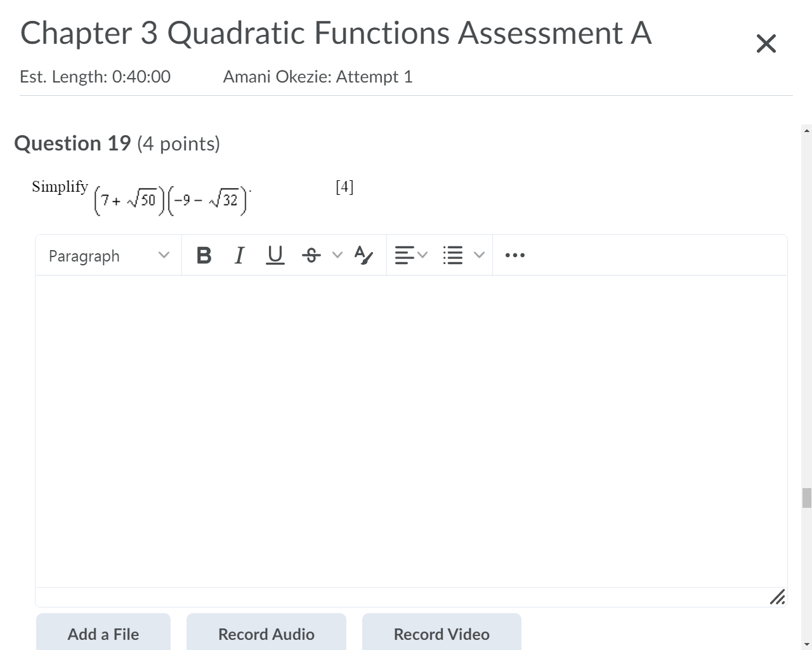Expand the strikethrough options chevron
812x650 pixels.
336,255
